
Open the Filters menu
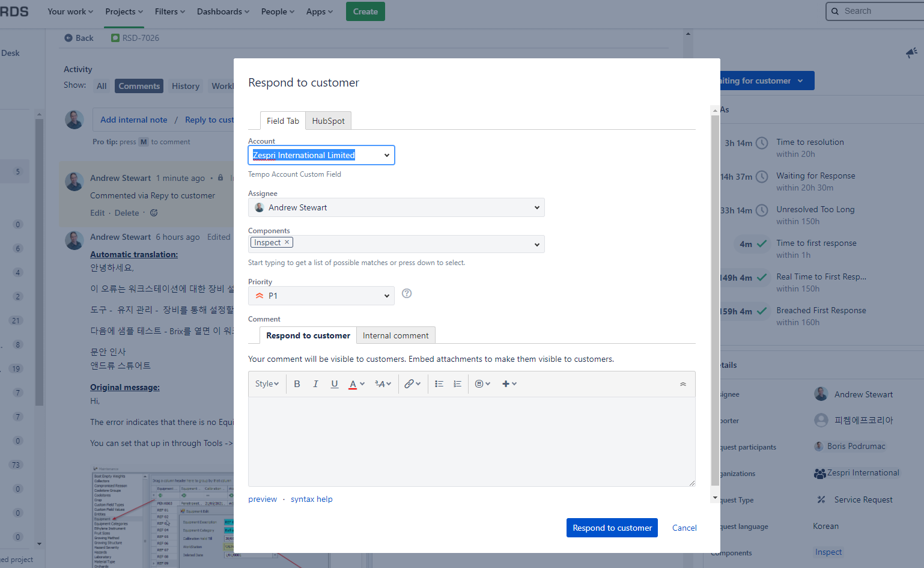click(170, 11)
